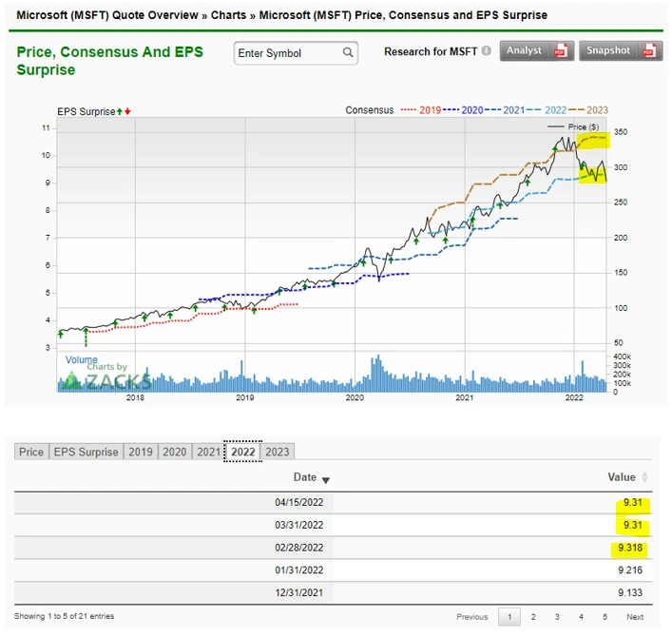Open the Charts breadcrumb link
Viewport: 672px width, 637px height.
click(x=228, y=15)
